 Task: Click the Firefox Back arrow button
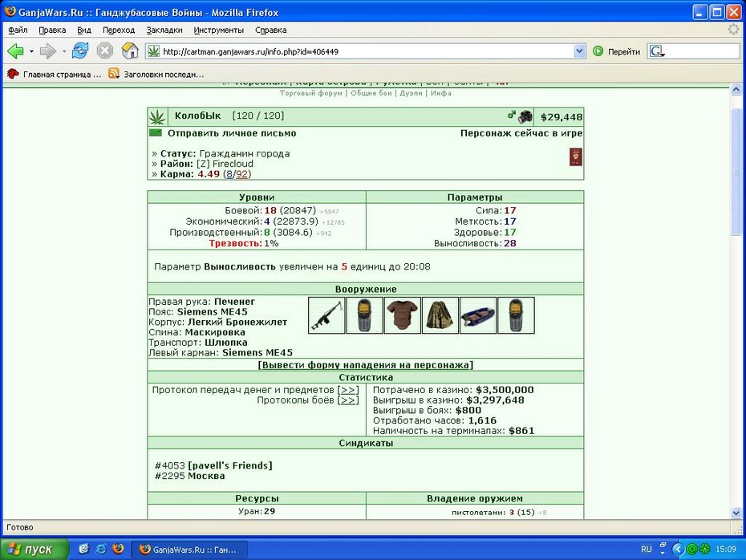(x=15, y=51)
